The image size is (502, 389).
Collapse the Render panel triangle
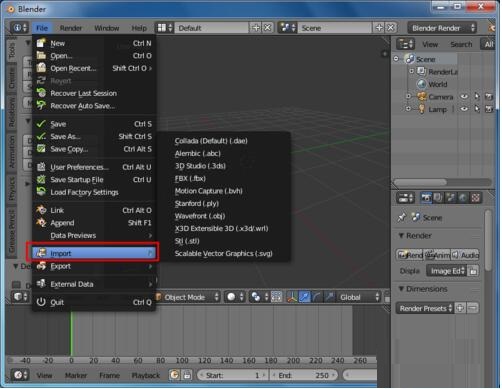point(401,236)
